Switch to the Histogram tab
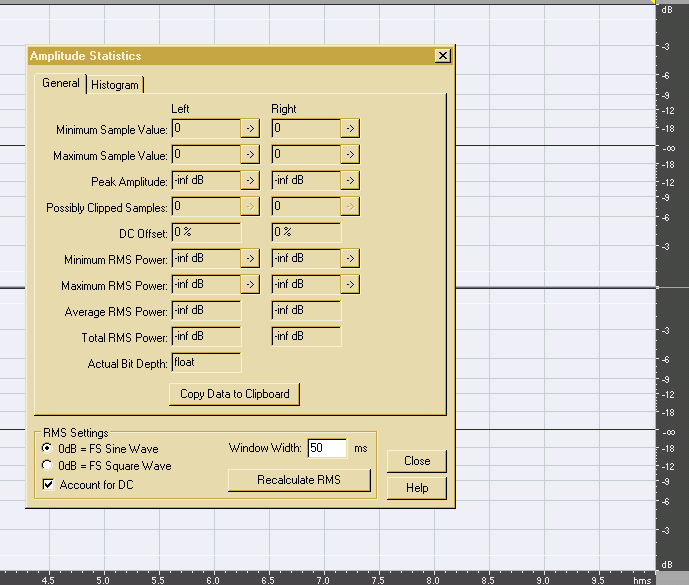This screenshot has height=585, width=689. pyautogui.click(x=115, y=85)
